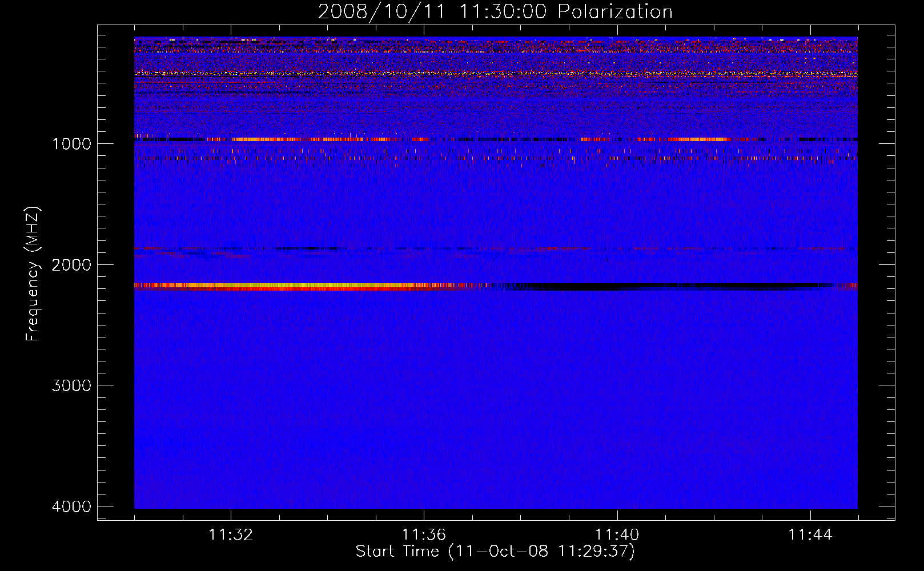The height and width of the screenshot is (571, 924).
Task: Click the 'Frequency (MHZ)' y-axis label
Action: click(x=33, y=274)
